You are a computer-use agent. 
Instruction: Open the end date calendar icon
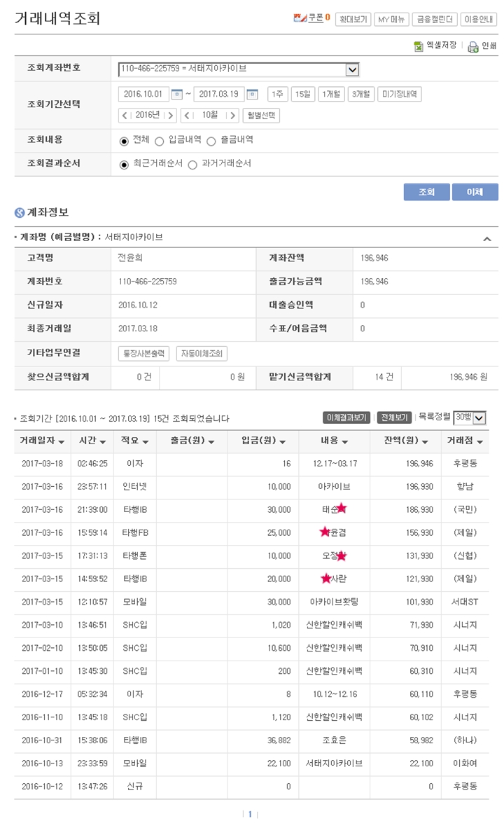(x=252, y=94)
